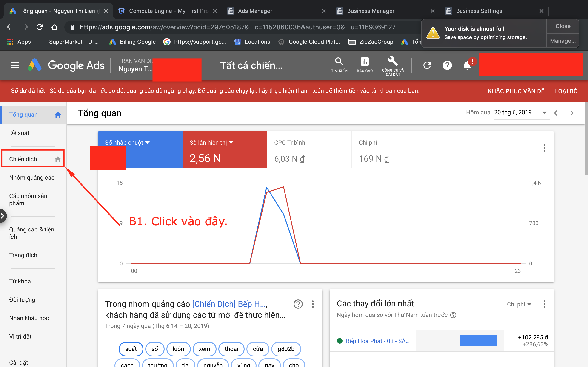
Task: Open Bếp Hoà Phát - 03 campaign link
Action: [x=377, y=341]
